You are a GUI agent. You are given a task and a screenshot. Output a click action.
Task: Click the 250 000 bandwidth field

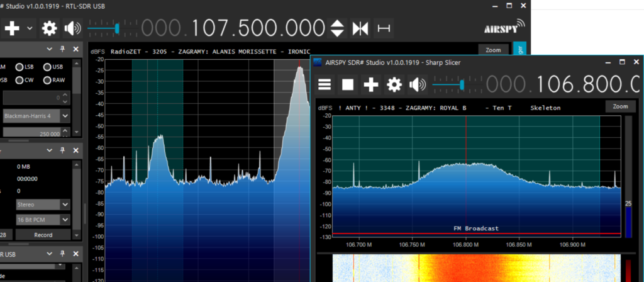coord(31,133)
